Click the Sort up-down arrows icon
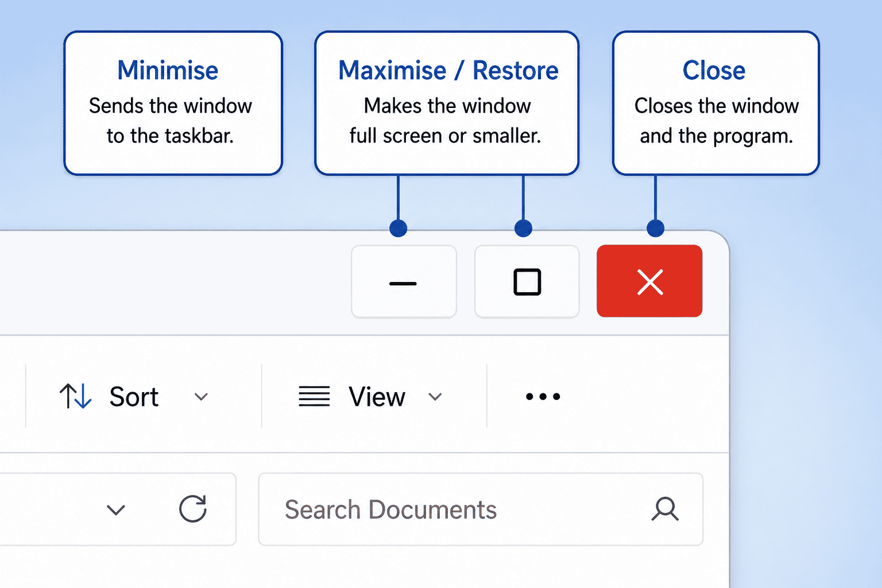This screenshot has height=588, width=882. pos(75,396)
